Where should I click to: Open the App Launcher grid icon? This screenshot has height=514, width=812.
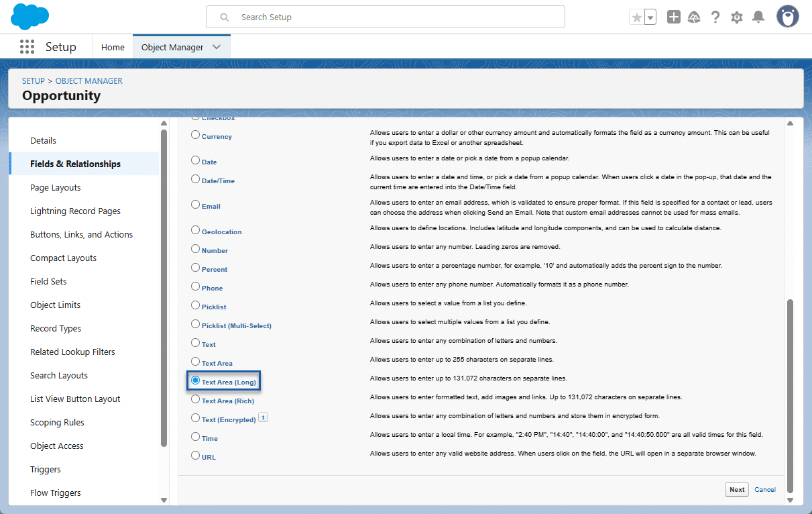click(27, 47)
